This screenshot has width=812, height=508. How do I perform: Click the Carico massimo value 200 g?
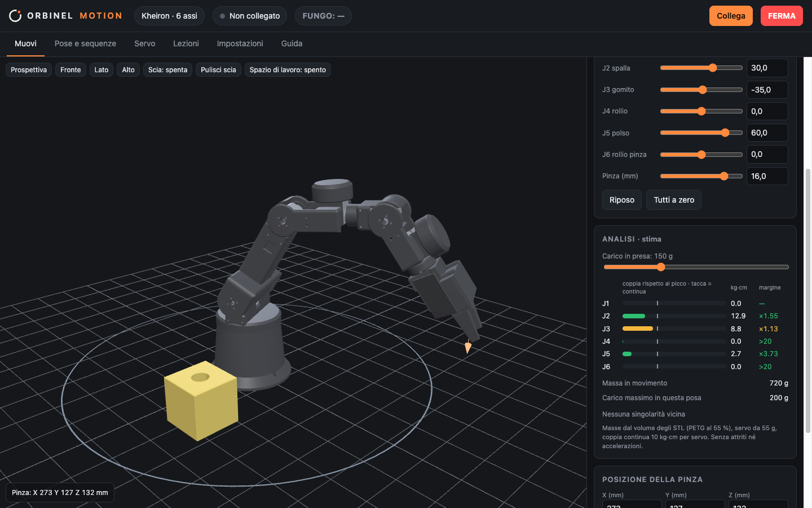click(779, 398)
